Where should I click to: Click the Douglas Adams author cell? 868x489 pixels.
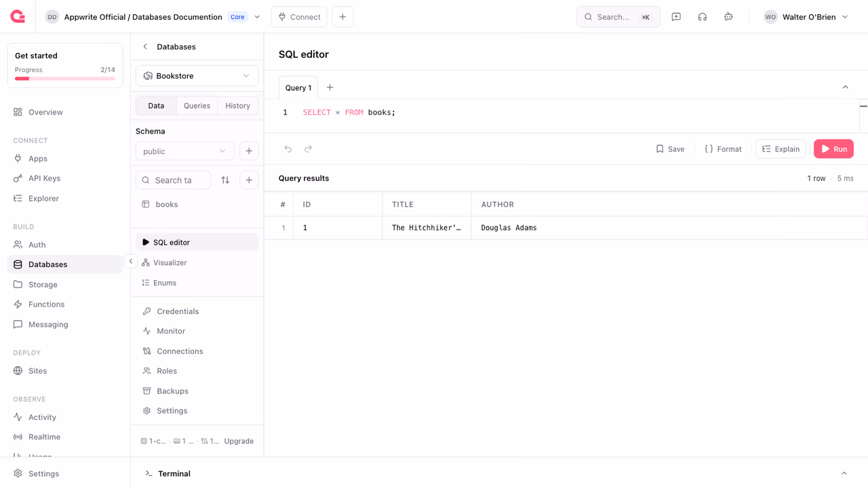click(x=669, y=228)
